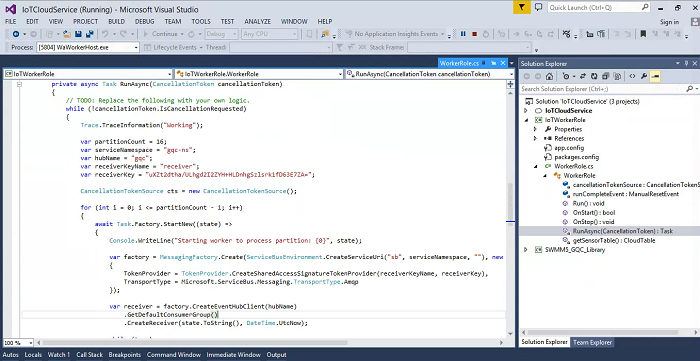Open the TOOLS menu

201,21
